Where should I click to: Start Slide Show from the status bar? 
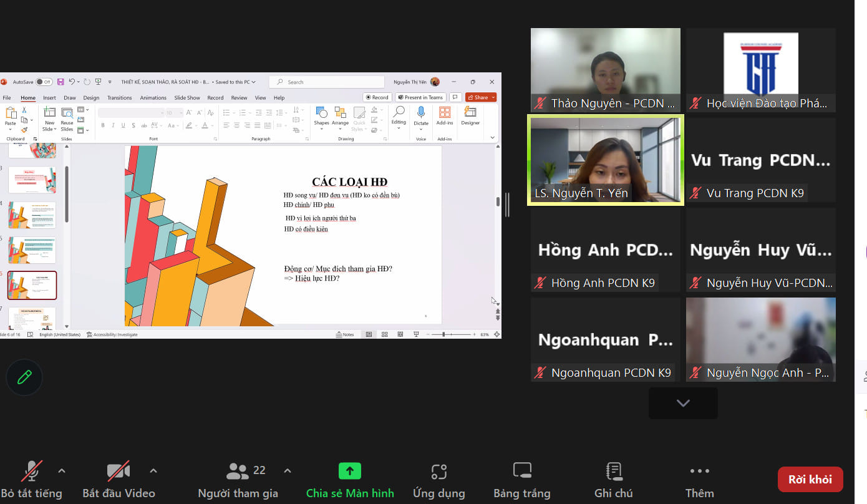pos(416,334)
